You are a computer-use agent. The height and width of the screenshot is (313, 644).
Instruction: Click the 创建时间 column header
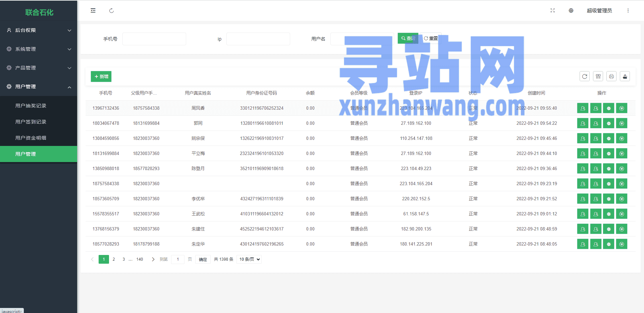tap(536, 93)
